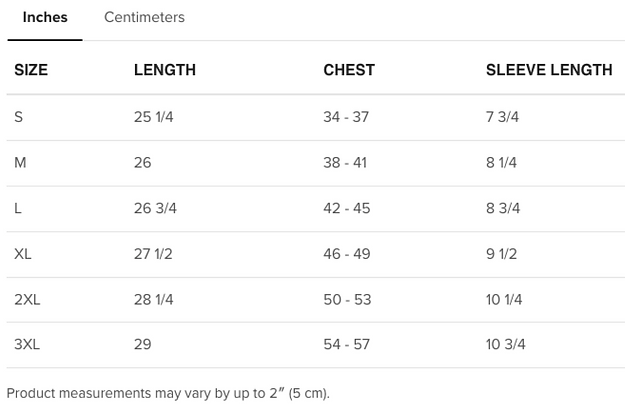Click the 38 - 41 chest value

pos(345,163)
